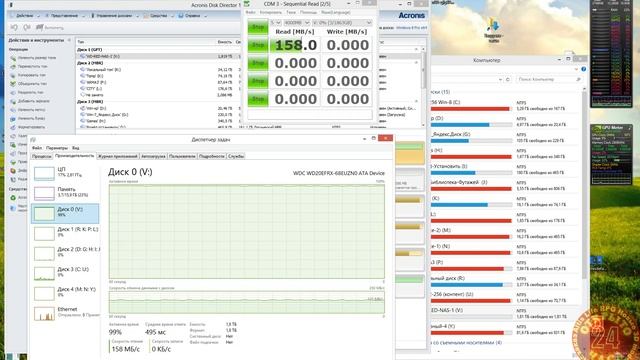Select Диск 3 (C: U:) entry
This screenshot has width=640, height=360.
tap(65, 273)
